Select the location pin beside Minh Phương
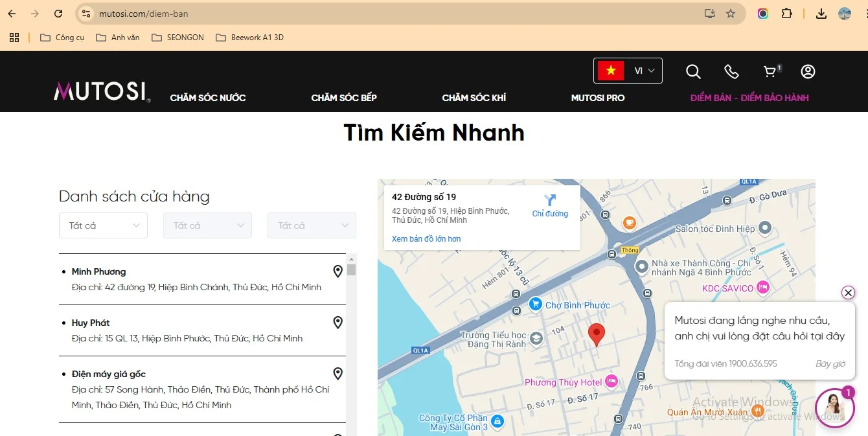The height and width of the screenshot is (436, 868). click(x=337, y=271)
